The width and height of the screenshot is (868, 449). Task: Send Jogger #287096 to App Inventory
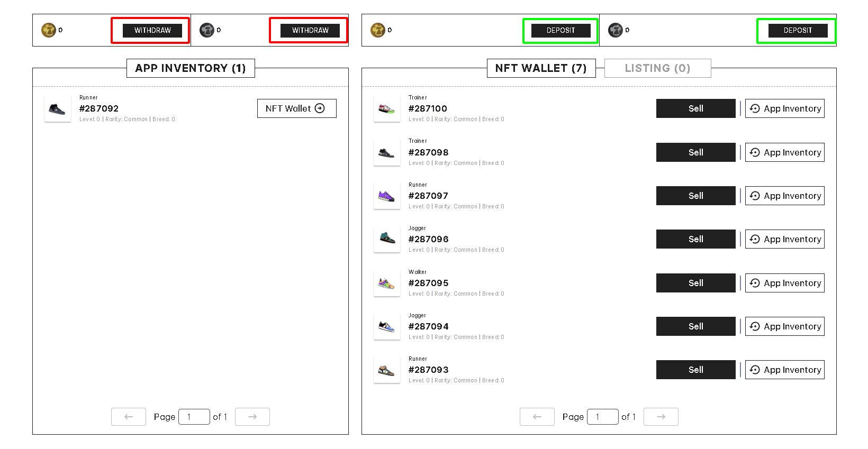click(784, 239)
